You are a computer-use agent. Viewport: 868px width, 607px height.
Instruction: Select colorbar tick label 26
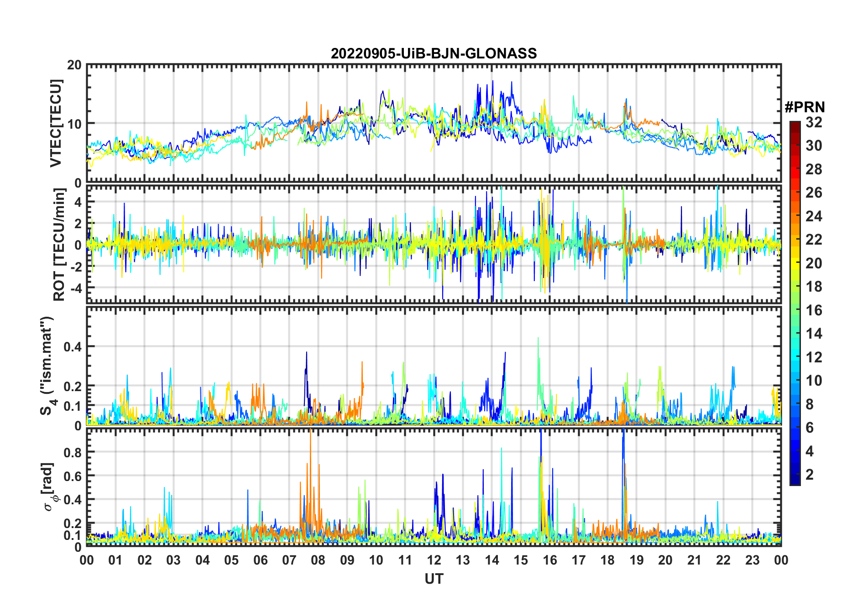[814, 193]
